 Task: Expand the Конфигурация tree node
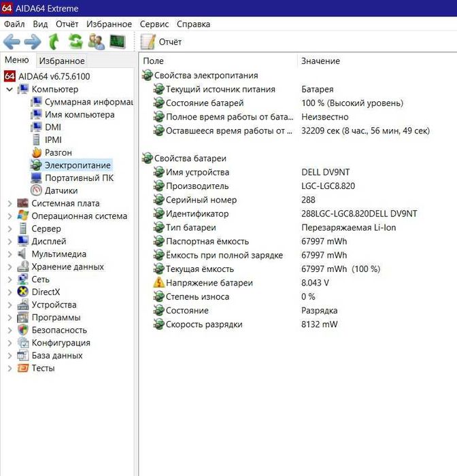point(10,343)
